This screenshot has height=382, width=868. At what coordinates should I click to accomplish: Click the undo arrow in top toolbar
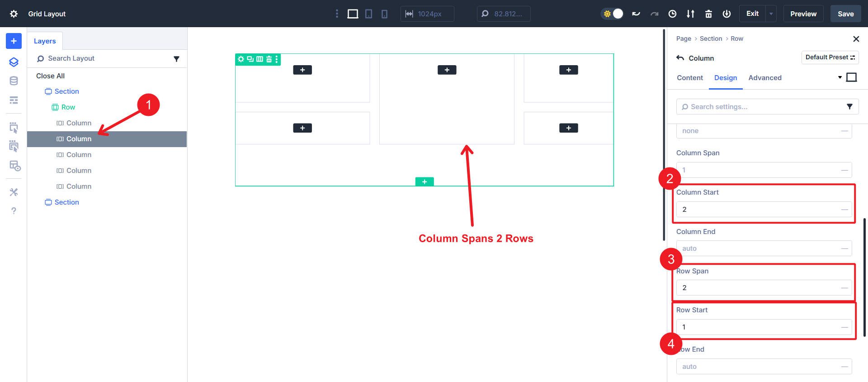point(636,14)
